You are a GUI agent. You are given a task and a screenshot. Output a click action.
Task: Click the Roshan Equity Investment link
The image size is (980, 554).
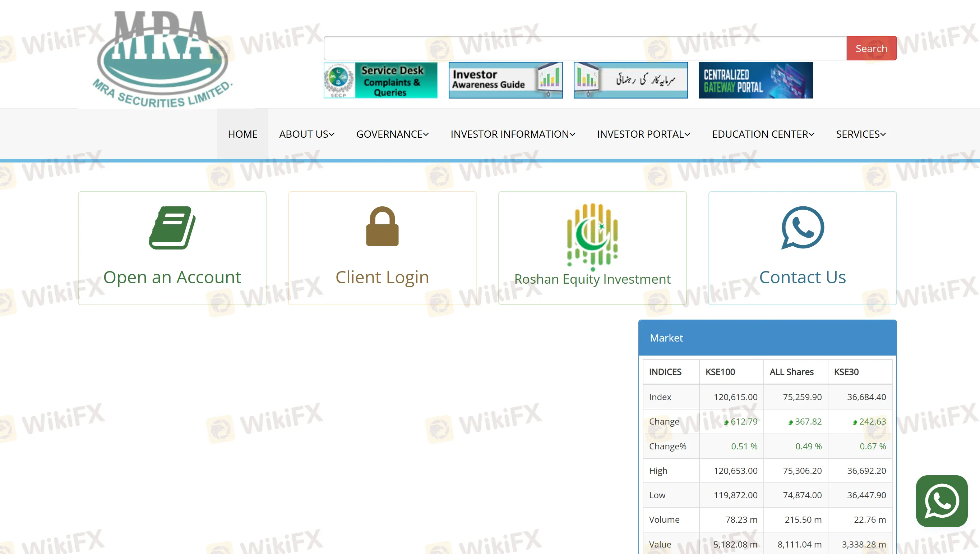[592, 279]
